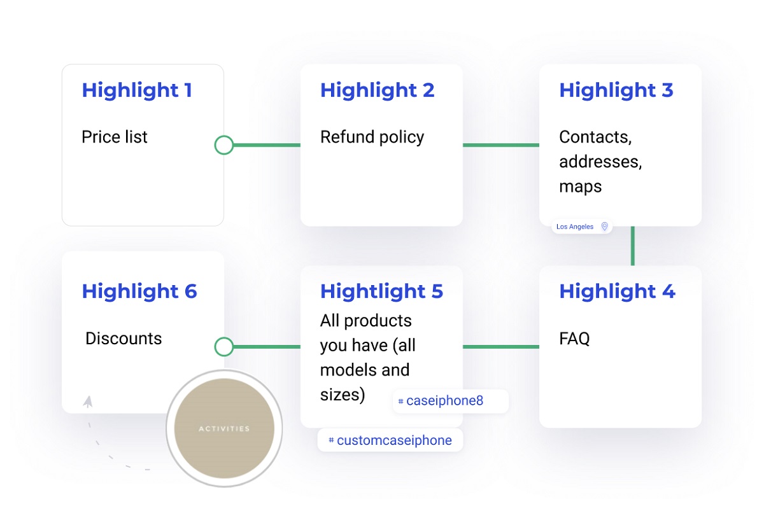Click the green circle node on Highlight 6
764x532 pixels.
click(224, 347)
